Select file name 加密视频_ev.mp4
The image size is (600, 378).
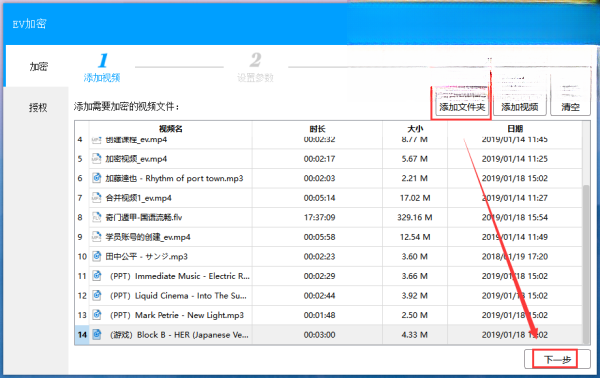(136, 159)
